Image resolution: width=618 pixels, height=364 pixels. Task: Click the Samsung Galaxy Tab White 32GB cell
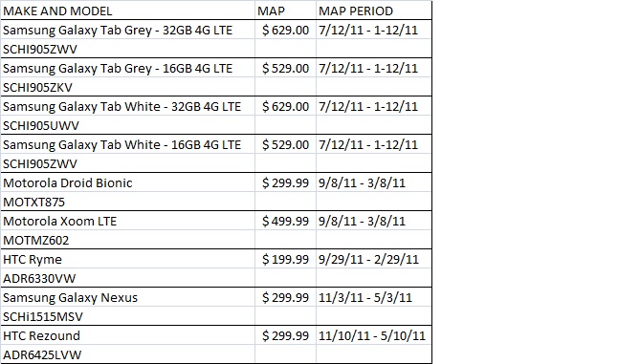point(127,106)
